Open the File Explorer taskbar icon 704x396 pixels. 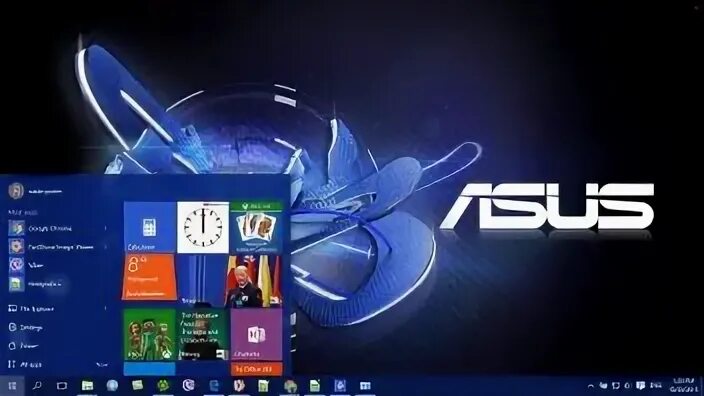coord(87,386)
